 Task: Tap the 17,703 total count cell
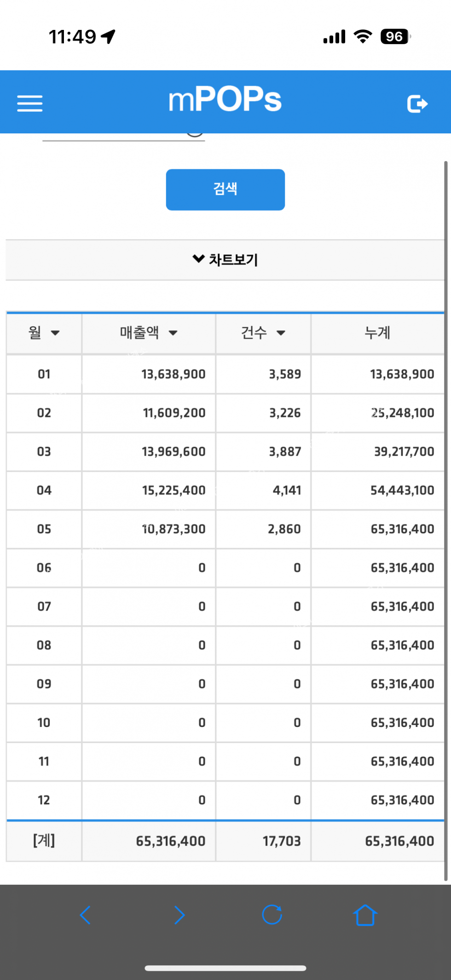(281, 841)
